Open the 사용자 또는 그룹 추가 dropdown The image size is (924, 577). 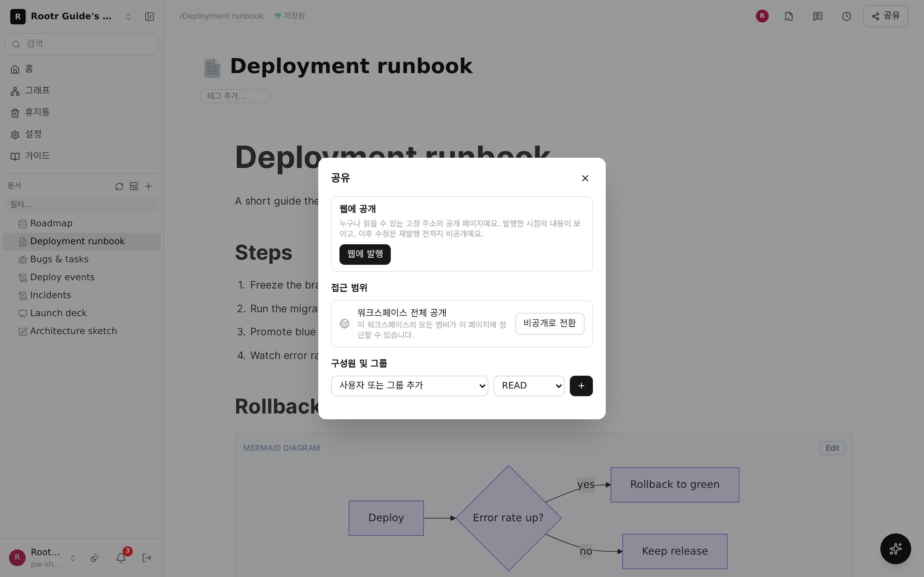[409, 386]
